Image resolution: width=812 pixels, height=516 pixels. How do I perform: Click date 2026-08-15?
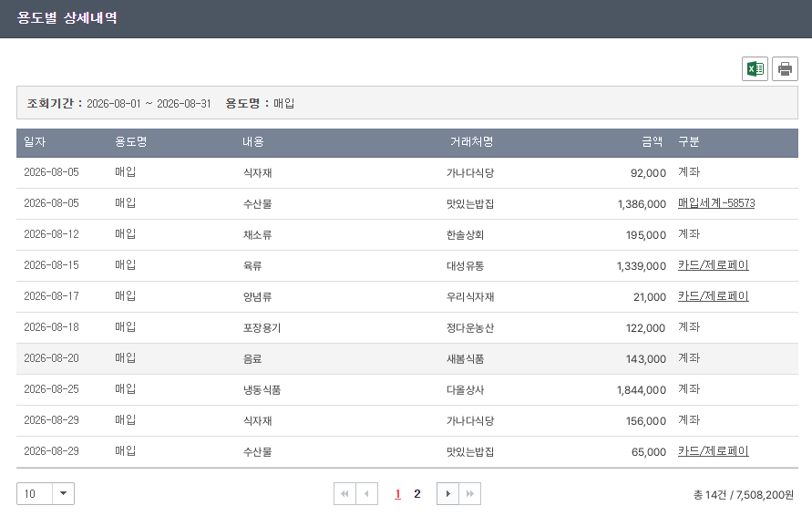51,265
